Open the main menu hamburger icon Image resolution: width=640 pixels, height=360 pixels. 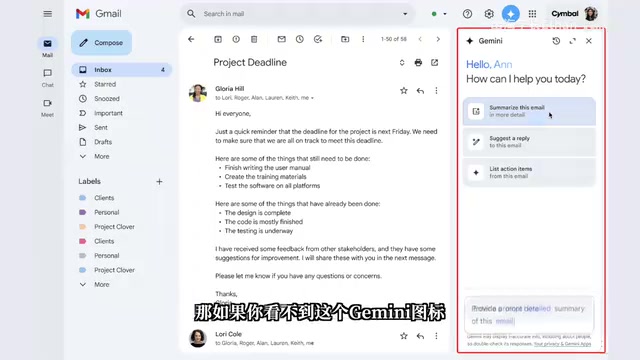point(47,14)
